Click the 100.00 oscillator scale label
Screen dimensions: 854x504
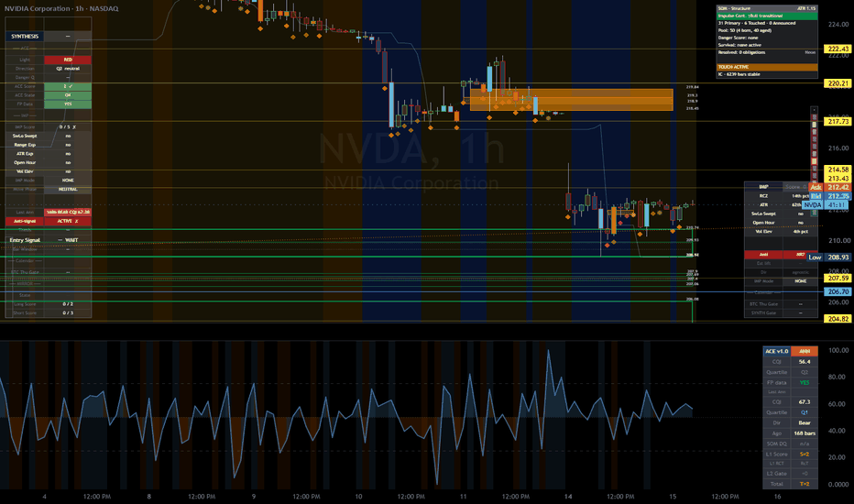click(x=838, y=350)
